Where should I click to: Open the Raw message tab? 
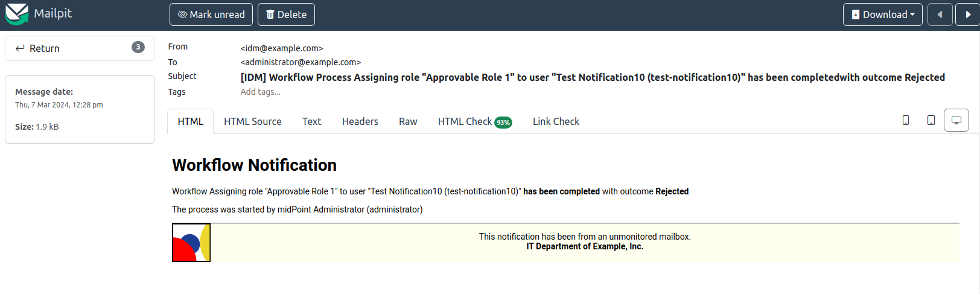[x=408, y=121]
